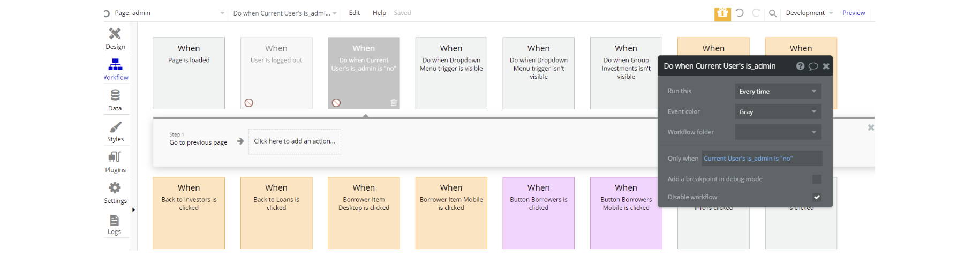Open the Edit menu

354,13
